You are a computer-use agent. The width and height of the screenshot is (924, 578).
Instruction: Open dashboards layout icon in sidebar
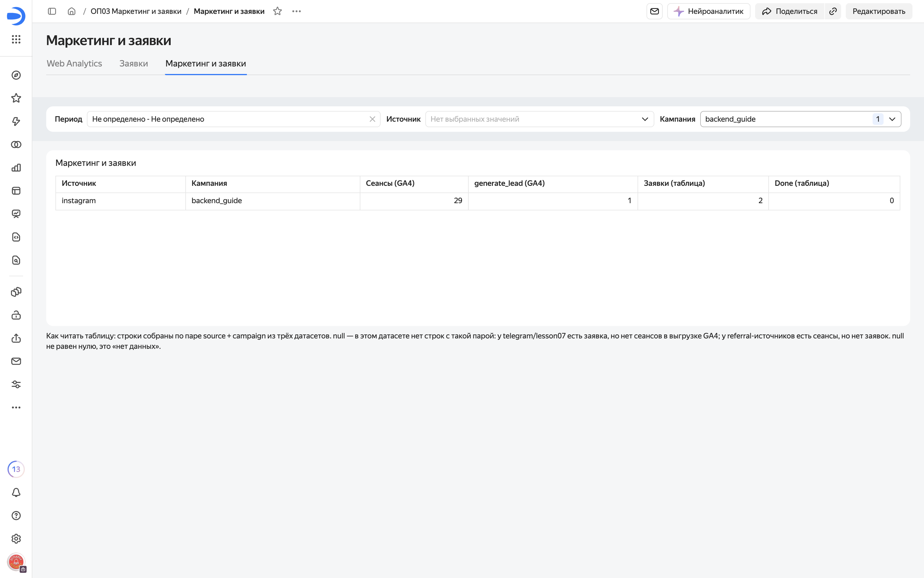(x=16, y=191)
